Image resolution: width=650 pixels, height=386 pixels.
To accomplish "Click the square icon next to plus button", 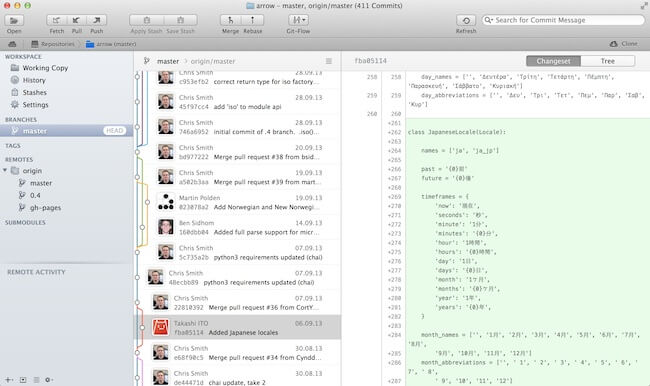I will 23,379.
